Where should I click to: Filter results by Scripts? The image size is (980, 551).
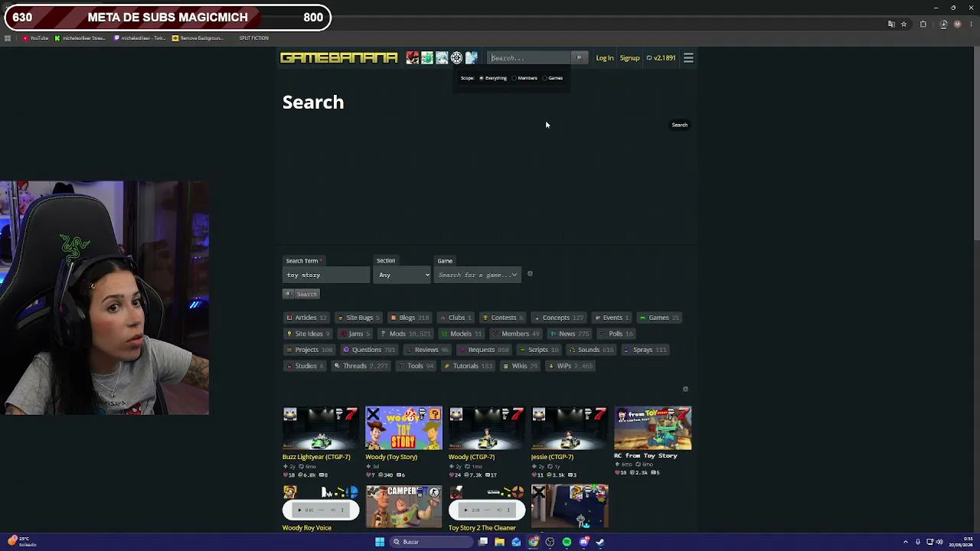click(x=538, y=350)
